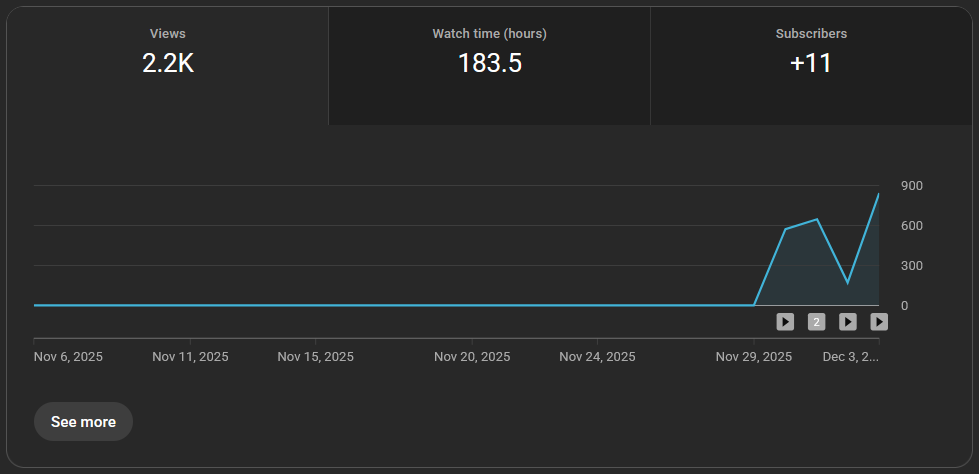Click the 300 y-axis value
The width and height of the screenshot is (979, 474).
coord(912,265)
